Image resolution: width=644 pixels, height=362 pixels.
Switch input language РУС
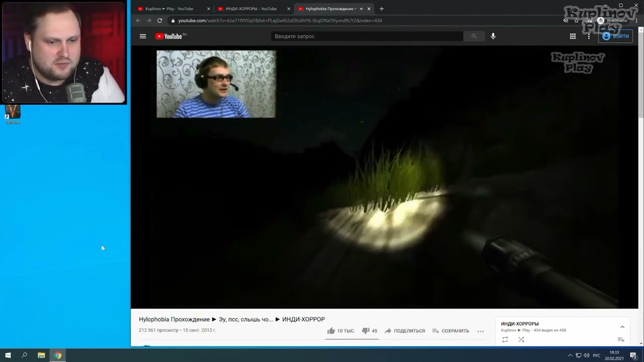(x=597, y=355)
